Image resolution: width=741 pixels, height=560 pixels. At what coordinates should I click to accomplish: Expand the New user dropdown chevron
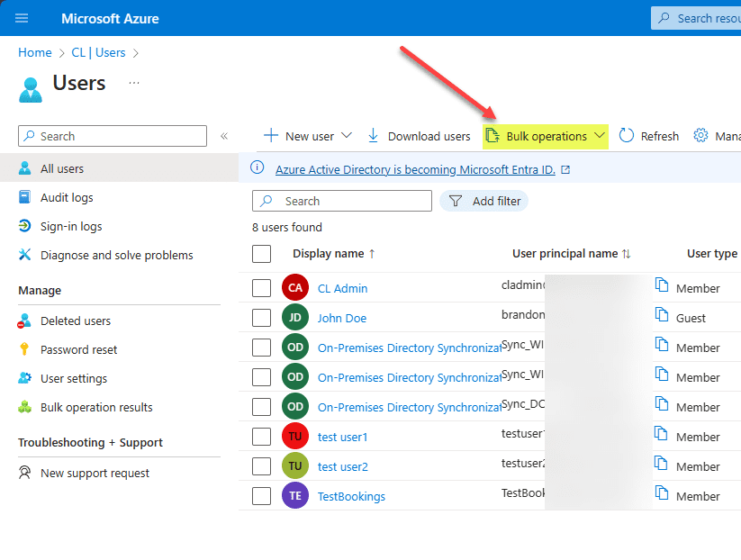(x=347, y=136)
